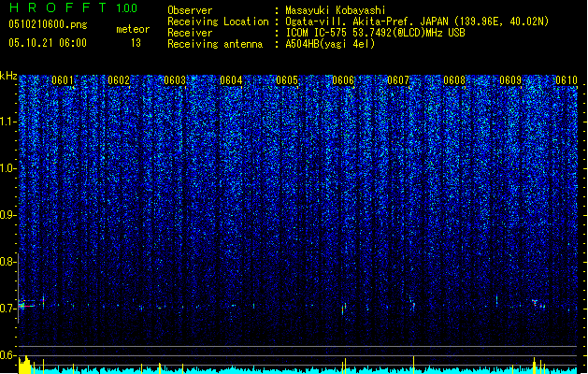Click the 0601 time marker

pos(63,80)
